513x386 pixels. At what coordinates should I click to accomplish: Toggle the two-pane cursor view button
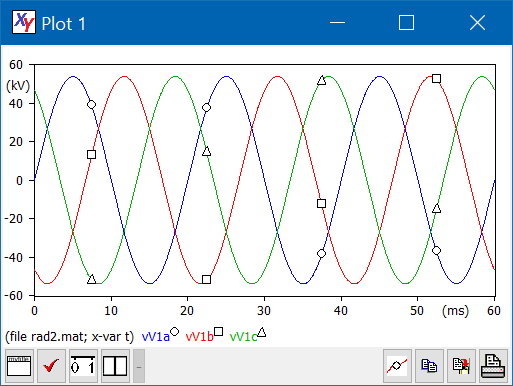point(115,366)
